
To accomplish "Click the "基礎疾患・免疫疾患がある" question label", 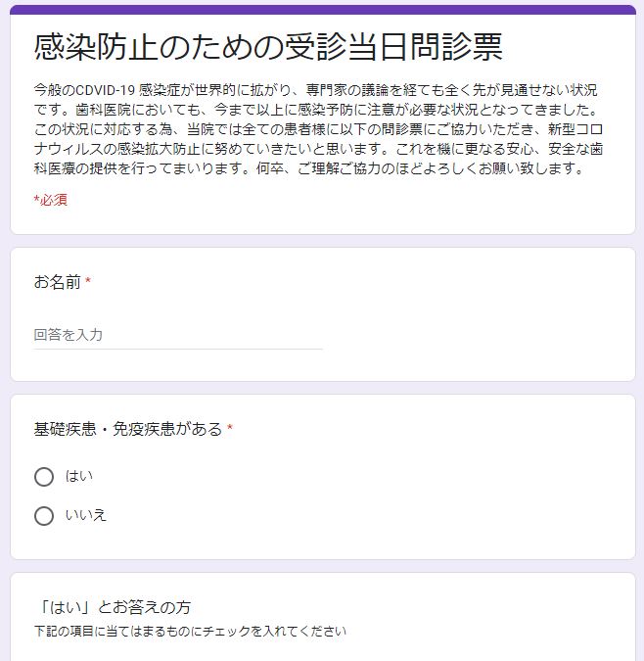I will pos(127,429).
